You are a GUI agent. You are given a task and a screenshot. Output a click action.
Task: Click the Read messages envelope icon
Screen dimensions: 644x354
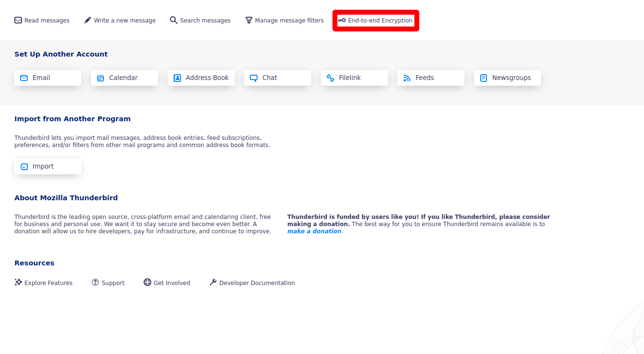18,20
